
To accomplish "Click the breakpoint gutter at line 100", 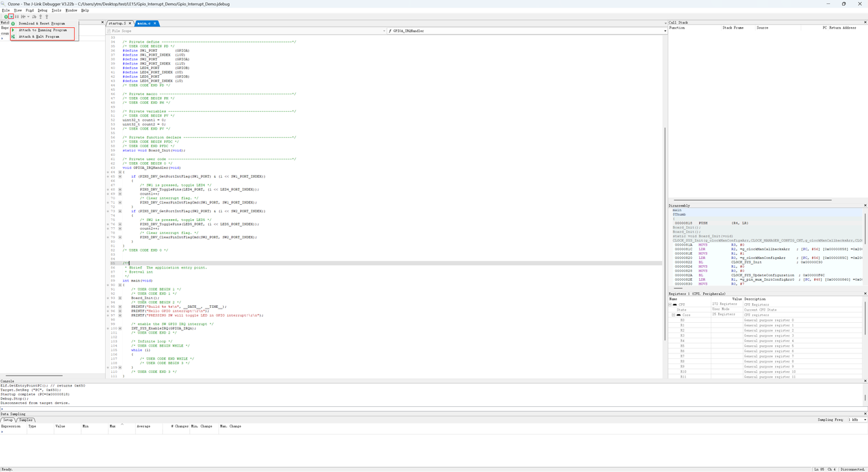I will tap(108, 328).
